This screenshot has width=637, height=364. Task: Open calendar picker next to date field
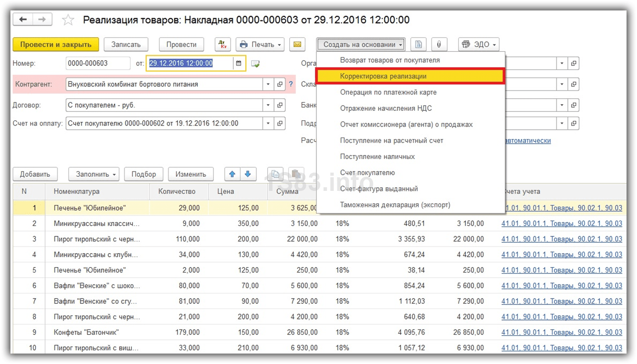tap(239, 63)
